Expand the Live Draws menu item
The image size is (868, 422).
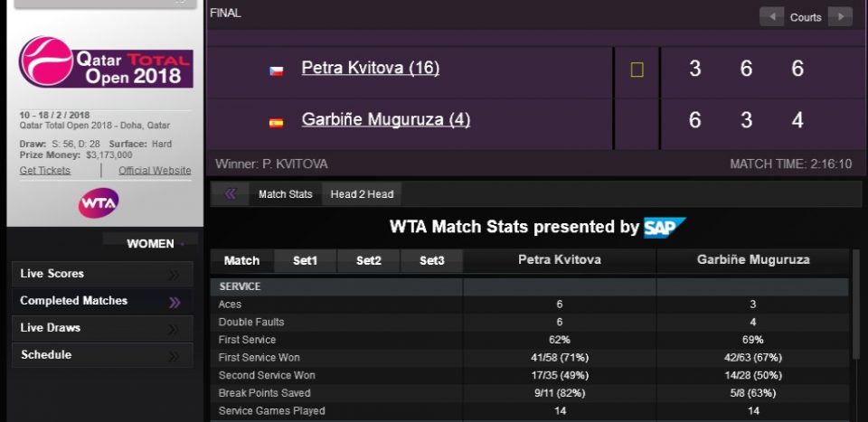(102, 328)
